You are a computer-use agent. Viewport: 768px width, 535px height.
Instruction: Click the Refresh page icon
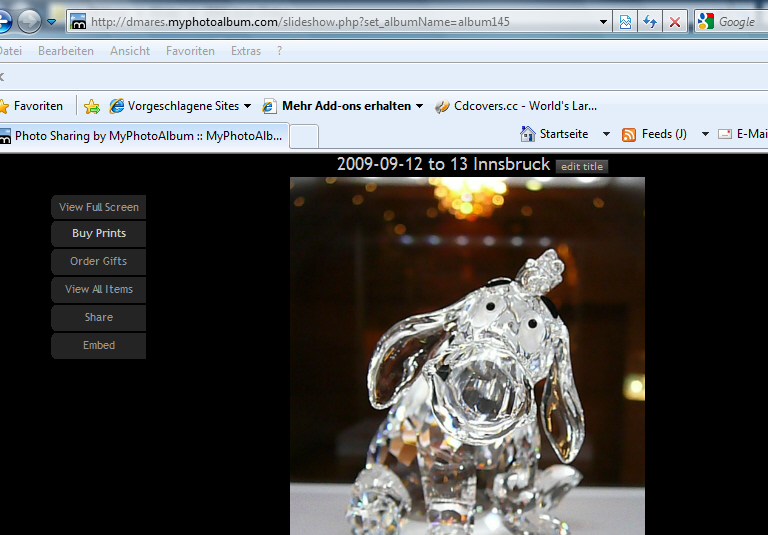coord(650,21)
